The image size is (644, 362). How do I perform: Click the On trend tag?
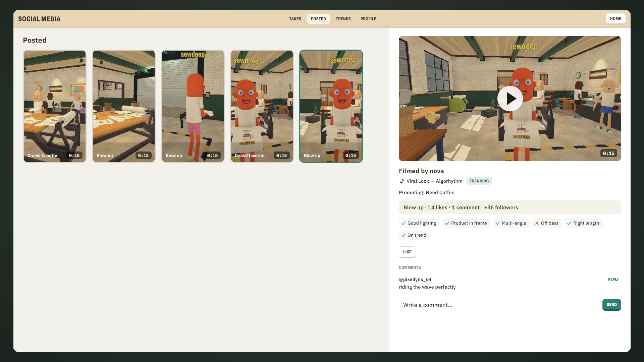click(414, 235)
